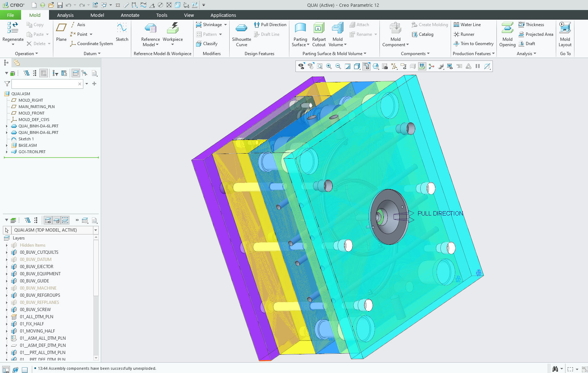Switch to the Analysis ribbon tab
The height and width of the screenshot is (373, 588).
pos(65,15)
